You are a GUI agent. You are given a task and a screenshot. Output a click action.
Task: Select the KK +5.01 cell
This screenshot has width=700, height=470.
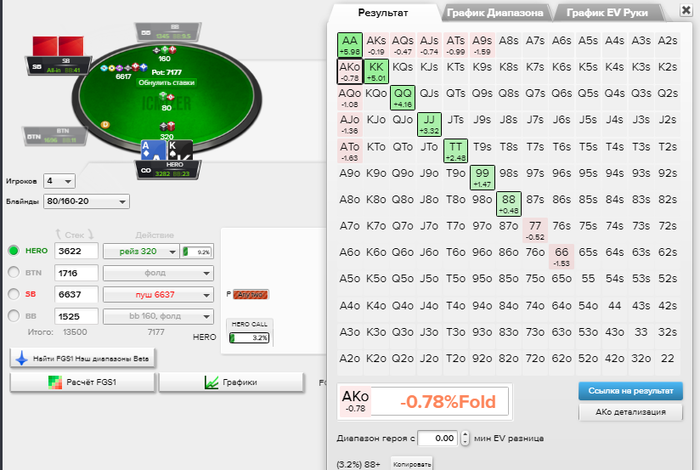(376, 71)
